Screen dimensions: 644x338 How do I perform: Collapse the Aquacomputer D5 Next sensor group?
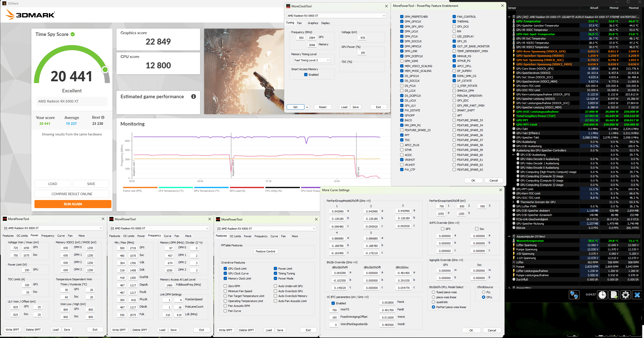click(509, 236)
